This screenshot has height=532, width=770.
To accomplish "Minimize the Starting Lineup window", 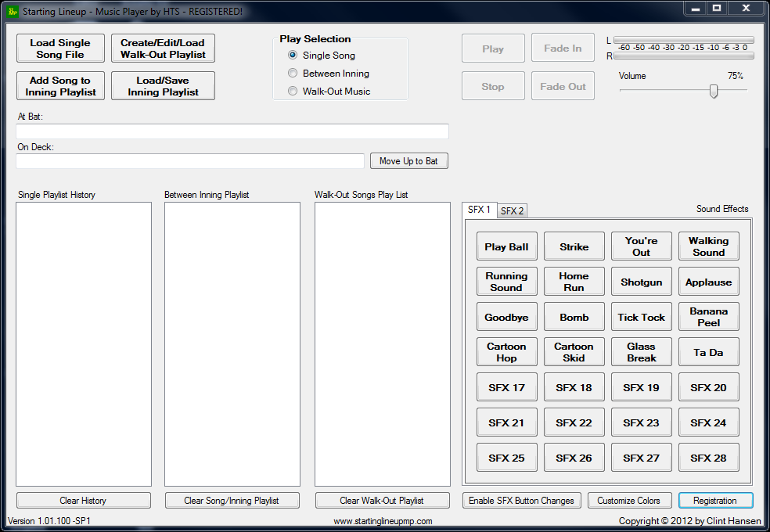I will (x=696, y=8).
